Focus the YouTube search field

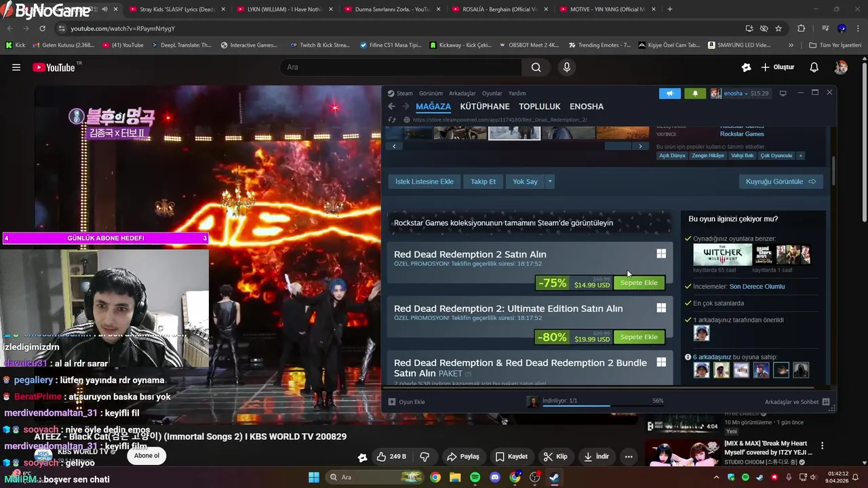401,67
